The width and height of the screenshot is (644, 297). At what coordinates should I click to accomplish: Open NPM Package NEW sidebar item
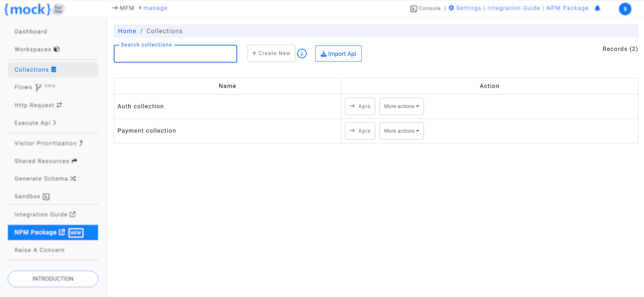(x=53, y=233)
